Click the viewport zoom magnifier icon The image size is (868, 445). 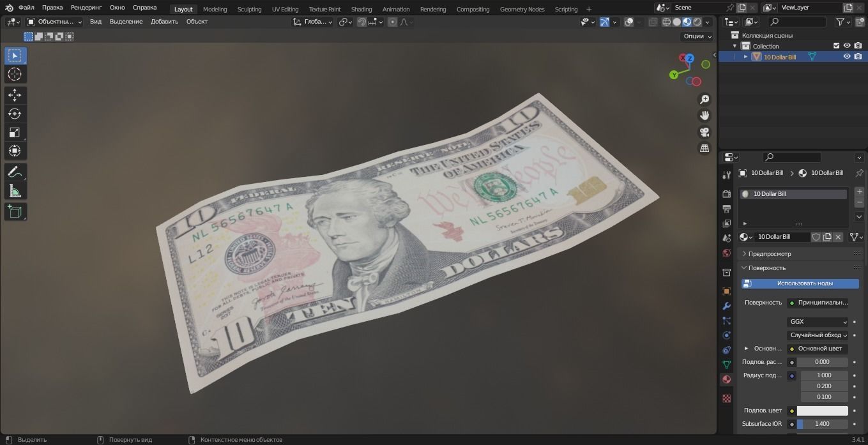pyautogui.click(x=704, y=100)
